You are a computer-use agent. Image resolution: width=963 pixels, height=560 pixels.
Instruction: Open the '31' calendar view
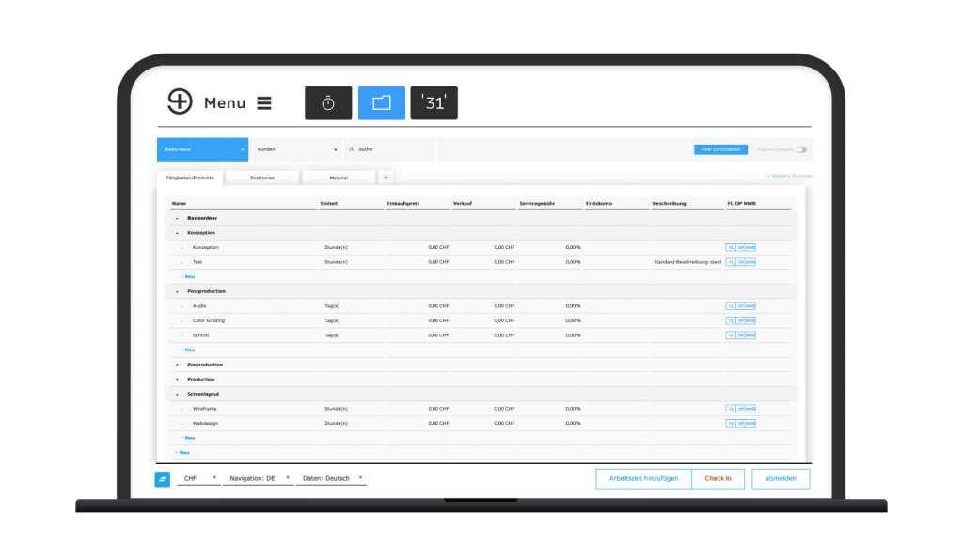coord(434,103)
